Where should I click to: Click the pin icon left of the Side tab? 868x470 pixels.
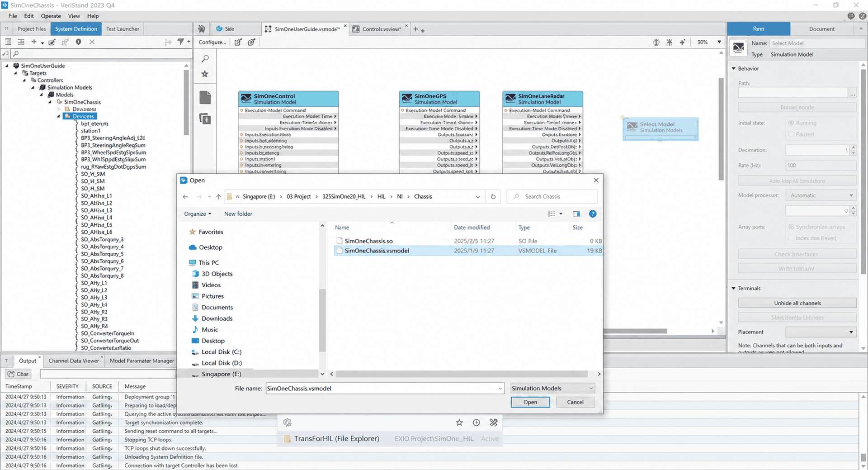202,28
